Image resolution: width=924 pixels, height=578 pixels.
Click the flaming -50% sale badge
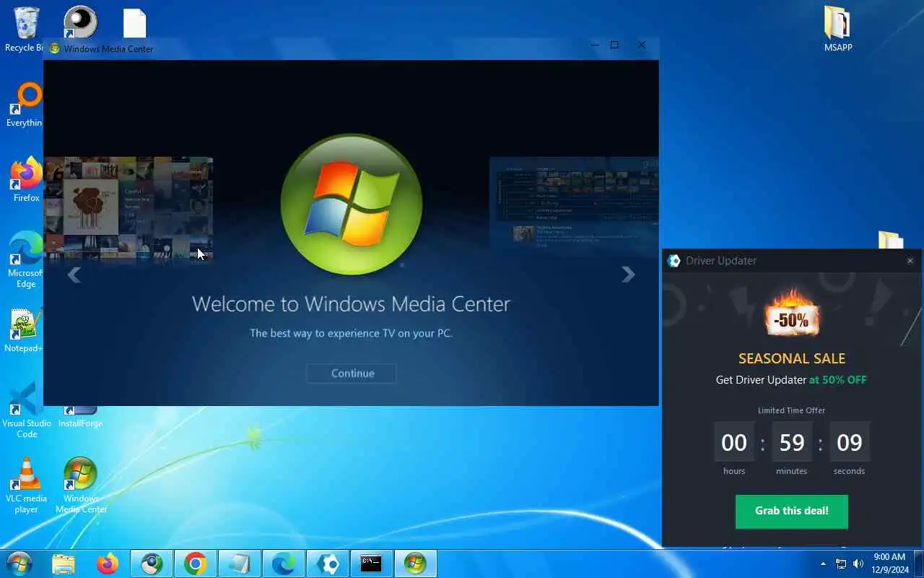tap(791, 315)
